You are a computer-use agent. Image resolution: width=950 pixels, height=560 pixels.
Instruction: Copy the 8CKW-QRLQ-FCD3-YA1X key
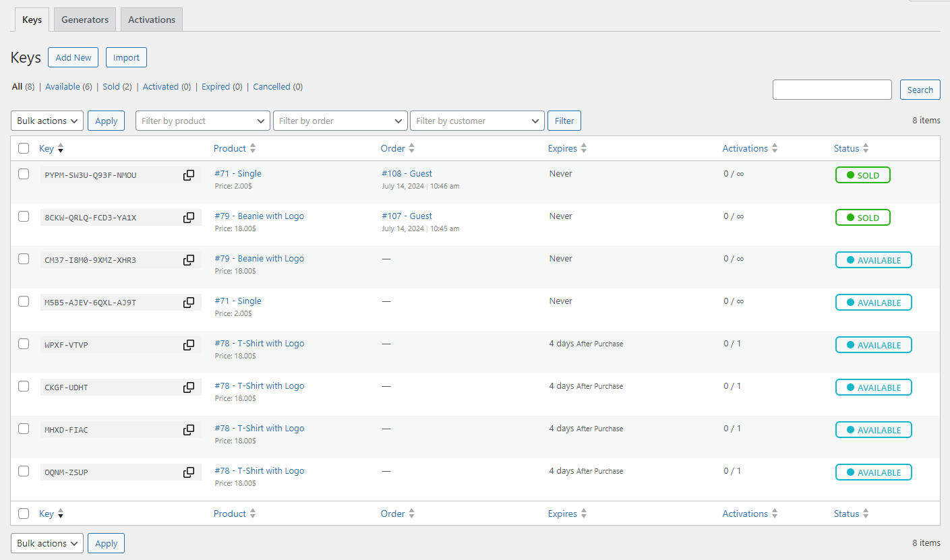point(189,218)
